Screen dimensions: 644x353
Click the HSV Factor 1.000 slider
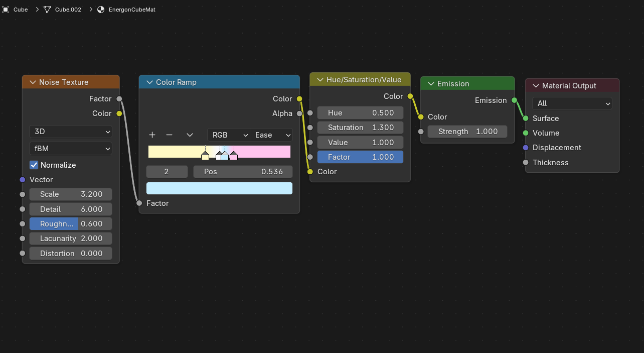[x=360, y=157]
